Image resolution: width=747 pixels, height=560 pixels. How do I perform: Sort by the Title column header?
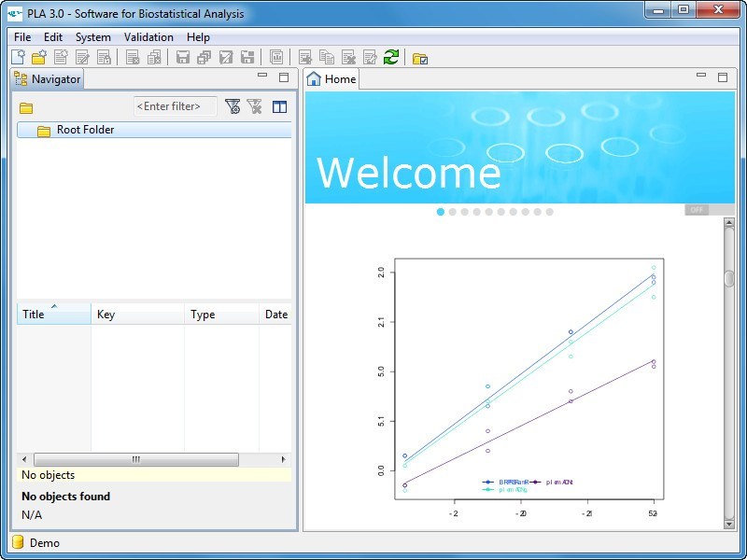pos(54,315)
